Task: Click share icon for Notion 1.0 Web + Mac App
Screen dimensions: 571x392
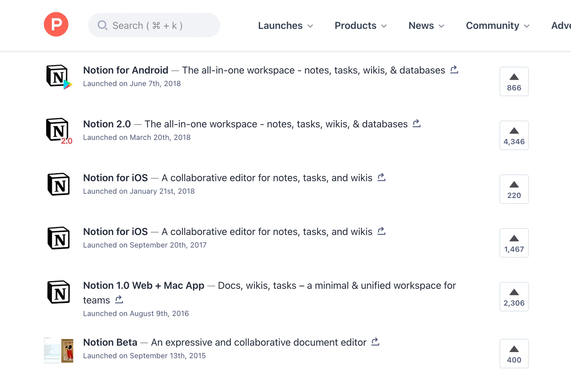Action: tap(119, 299)
